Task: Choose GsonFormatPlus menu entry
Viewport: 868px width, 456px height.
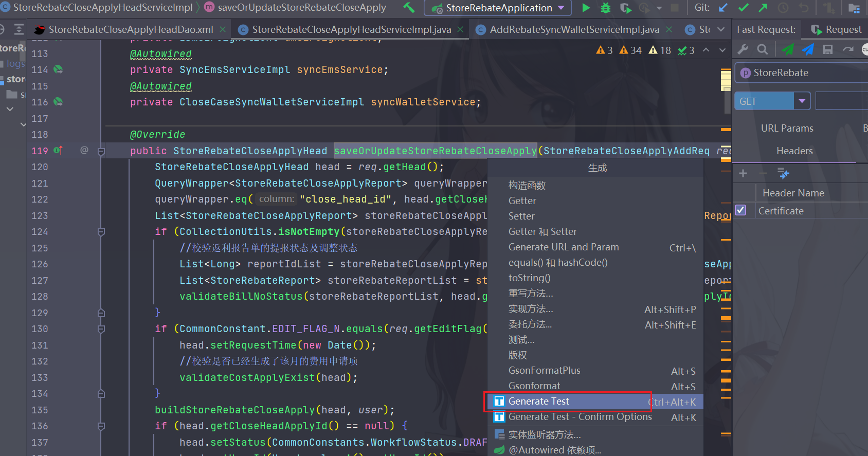Action: click(x=595, y=371)
